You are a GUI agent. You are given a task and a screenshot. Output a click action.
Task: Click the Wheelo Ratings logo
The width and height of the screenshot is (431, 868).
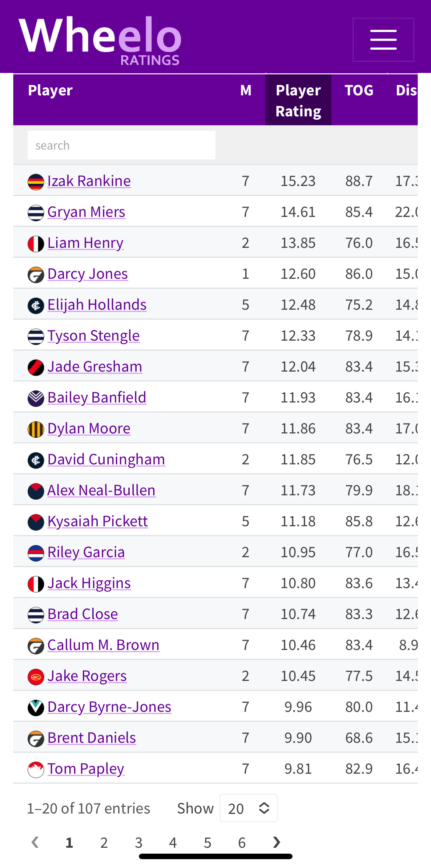(100, 40)
